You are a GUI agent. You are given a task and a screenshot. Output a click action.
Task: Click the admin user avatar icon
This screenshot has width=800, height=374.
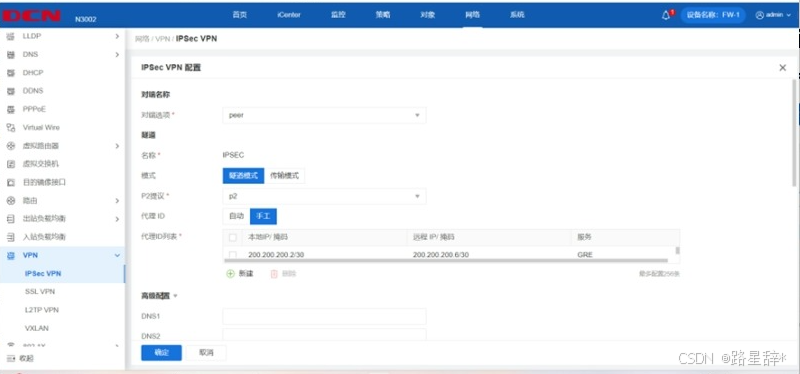click(759, 15)
